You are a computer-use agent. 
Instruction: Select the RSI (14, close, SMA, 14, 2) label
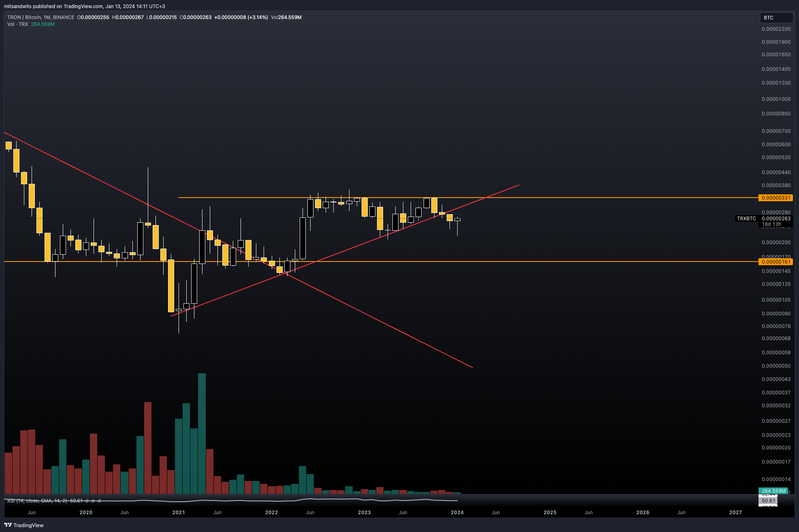(x=37, y=501)
